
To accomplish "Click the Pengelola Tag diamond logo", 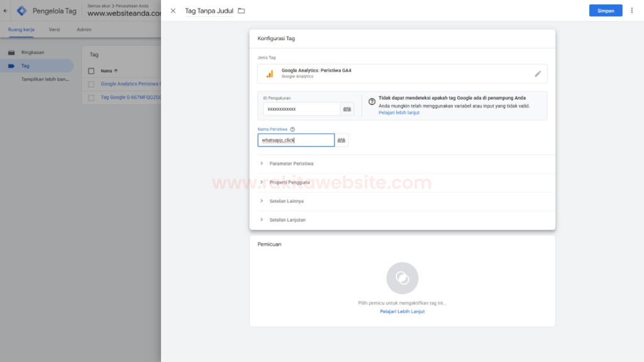I will [22, 11].
